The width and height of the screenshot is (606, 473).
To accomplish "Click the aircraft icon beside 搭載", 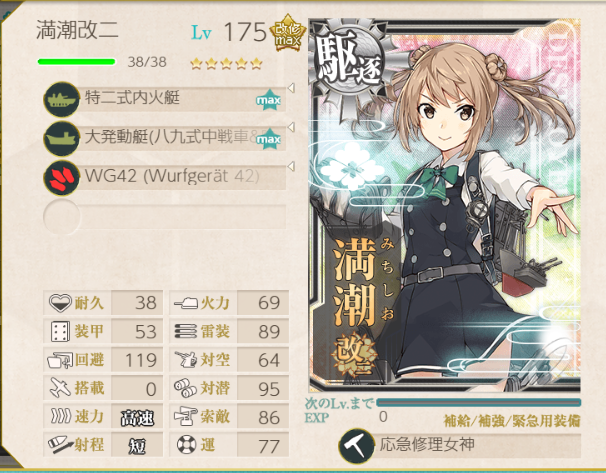I will coord(61,388).
